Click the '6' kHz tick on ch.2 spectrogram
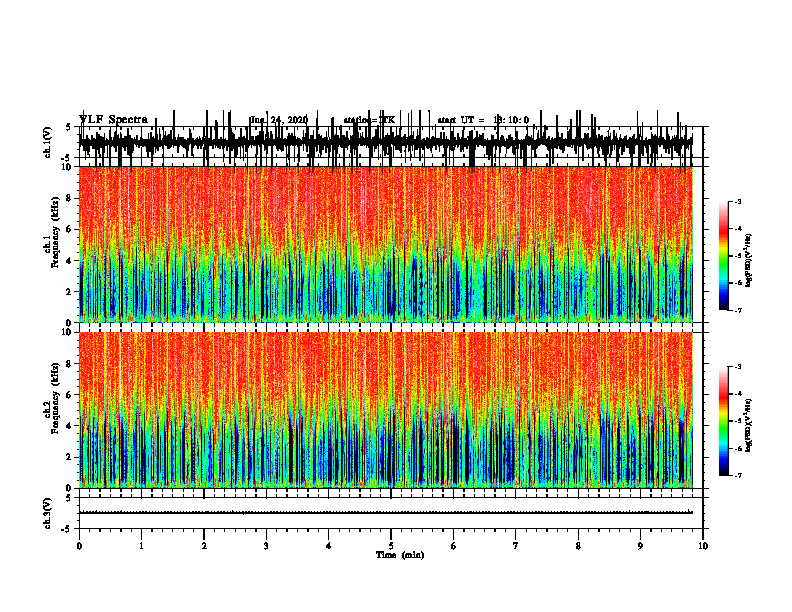 pyautogui.click(x=70, y=395)
